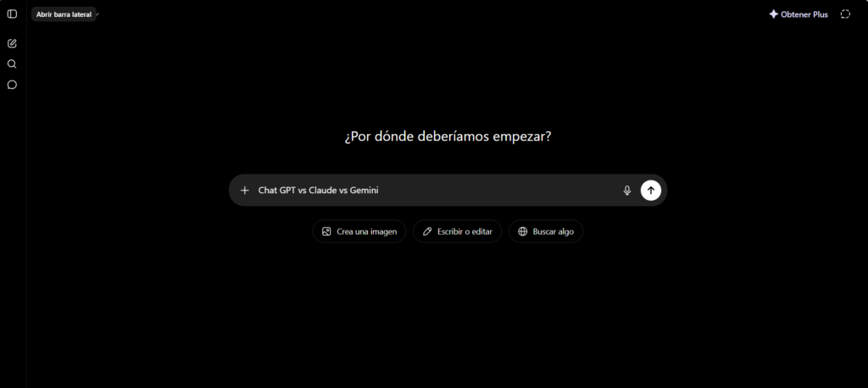
Task: Open the chats bubble icon in the sidebar
Action: coord(12,85)
